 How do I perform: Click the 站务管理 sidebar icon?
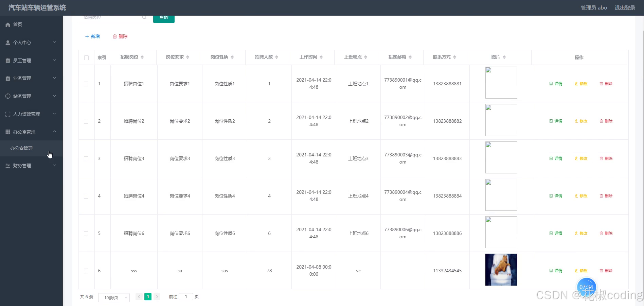point(8,96)
